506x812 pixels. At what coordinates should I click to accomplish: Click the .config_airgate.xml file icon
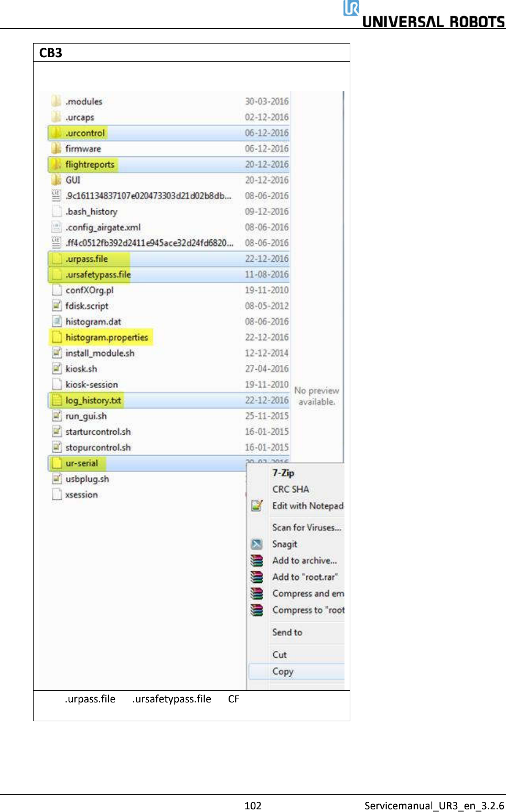point(57,227)
